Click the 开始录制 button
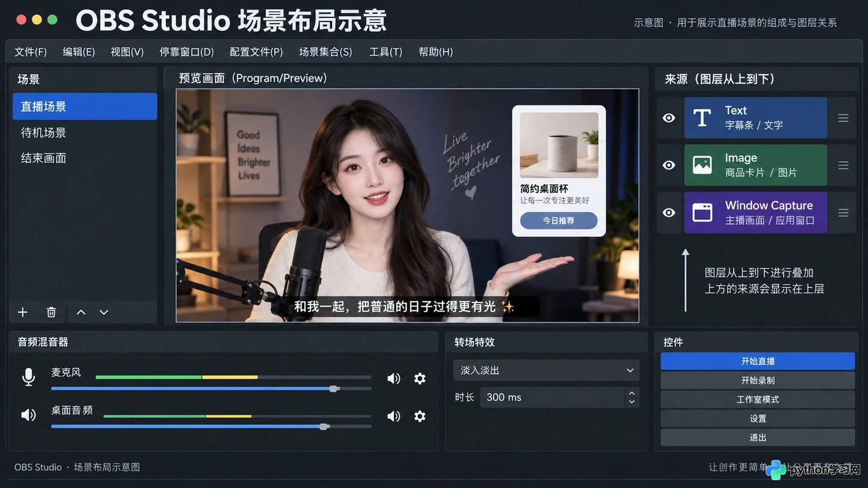Viewport: 868px width, 488px height. [758, 380]
